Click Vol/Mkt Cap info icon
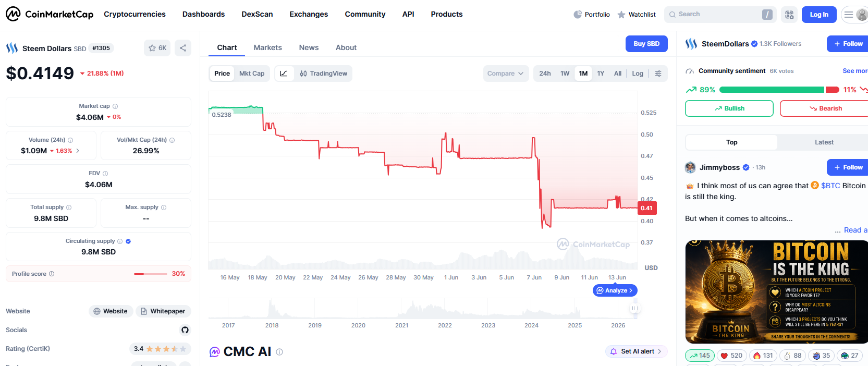 coord(172,140)
